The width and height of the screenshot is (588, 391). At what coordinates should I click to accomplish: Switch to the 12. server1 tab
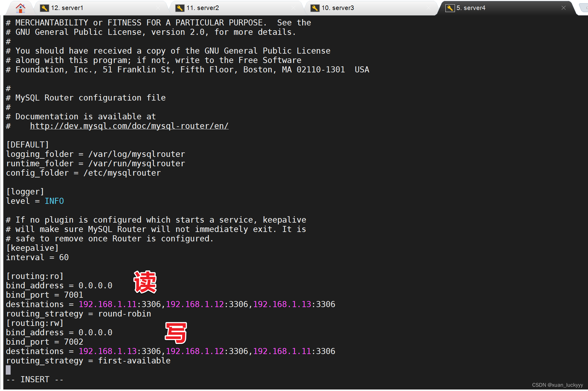click(67, 8)
